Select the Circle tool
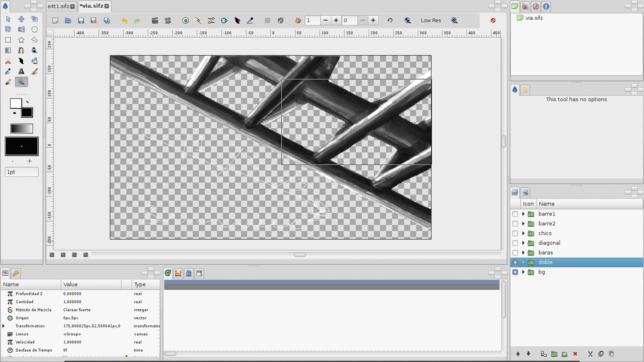Image resolution: width=644 pixels, height=362 pixels. 34,29
